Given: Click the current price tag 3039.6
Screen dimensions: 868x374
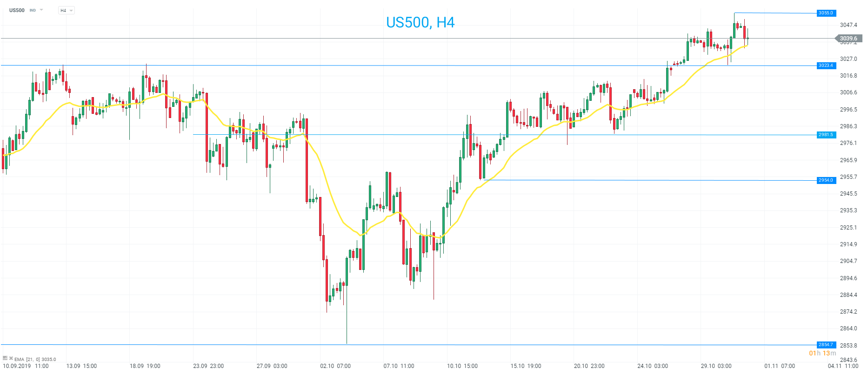Looking at the screenshot, I should click(848, 39).
